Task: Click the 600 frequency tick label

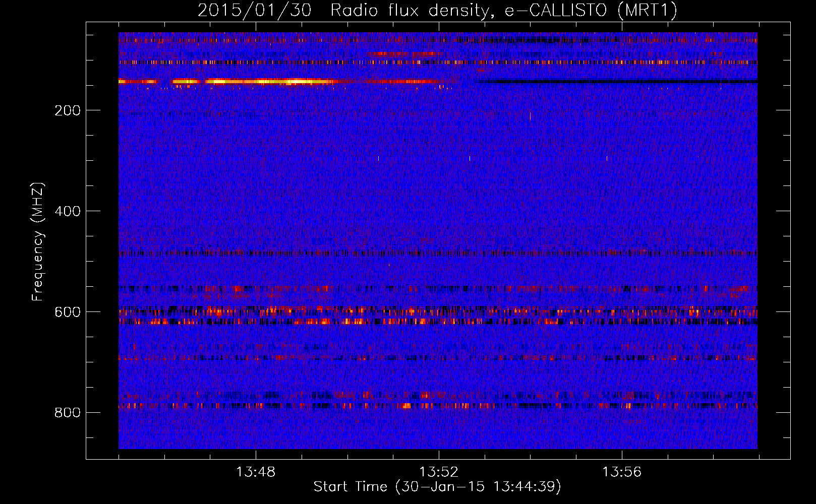Action: [68, 312]
